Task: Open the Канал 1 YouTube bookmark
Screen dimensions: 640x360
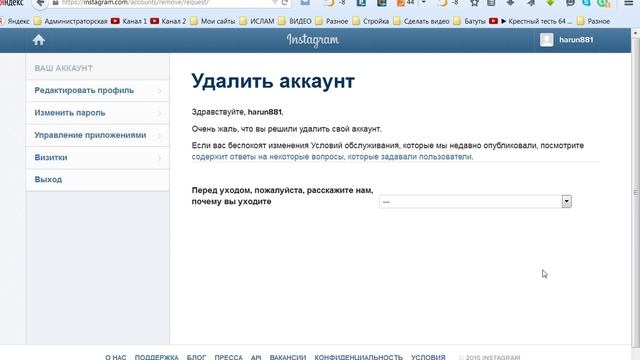Action: coord(129,21)
